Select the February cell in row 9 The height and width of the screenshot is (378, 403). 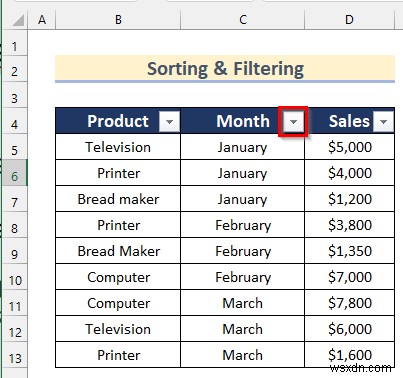click(243, 251)
